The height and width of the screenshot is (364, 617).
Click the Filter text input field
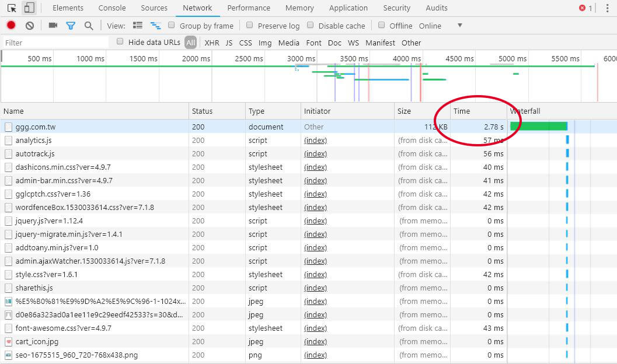coord(55,43)
